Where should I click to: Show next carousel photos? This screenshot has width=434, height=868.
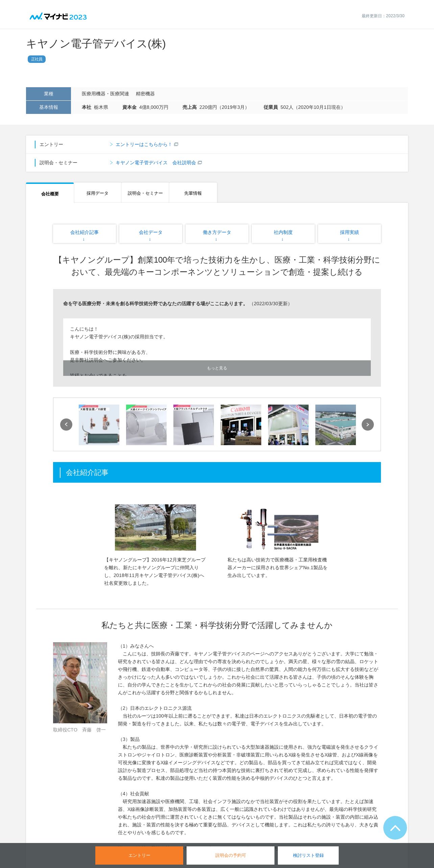click(368, 424)
